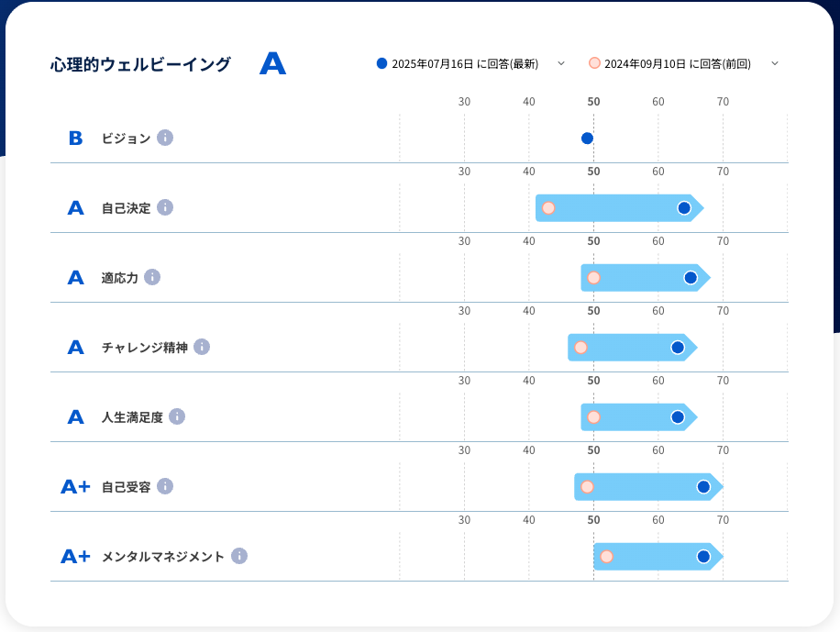Click the info icon beside 自己受容
Viewport: 840px width, 632px height.
(x=165, y=486)
